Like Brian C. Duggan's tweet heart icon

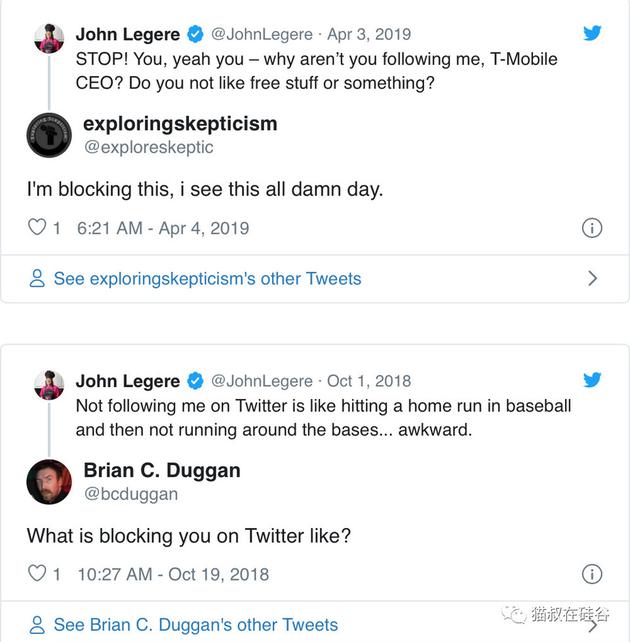(x=37, y=574)
